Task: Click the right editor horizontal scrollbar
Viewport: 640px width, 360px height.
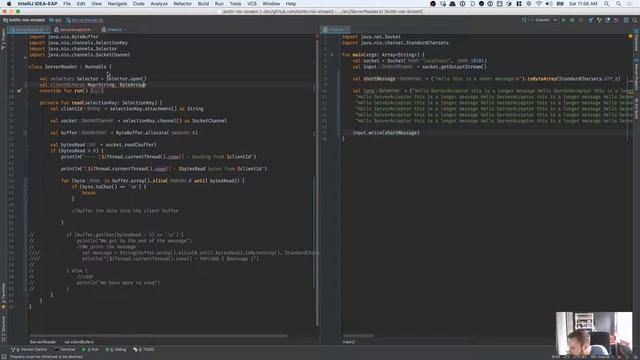Action: 358,336
